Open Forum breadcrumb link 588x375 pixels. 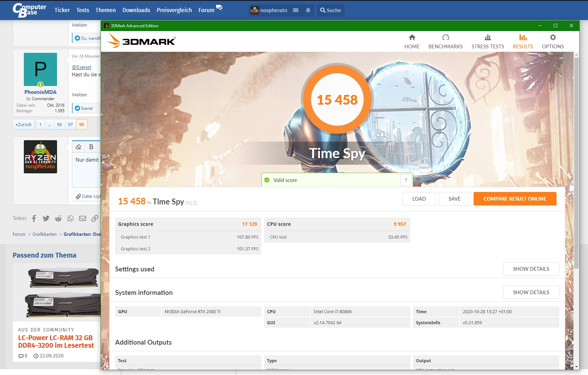[19, 234]
